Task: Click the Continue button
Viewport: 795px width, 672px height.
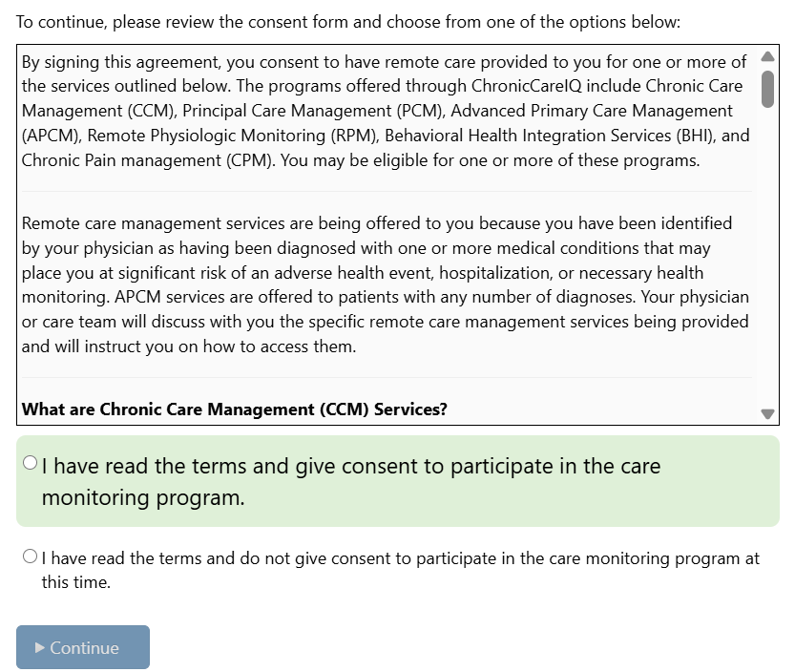Action: [x=83, y=647]
